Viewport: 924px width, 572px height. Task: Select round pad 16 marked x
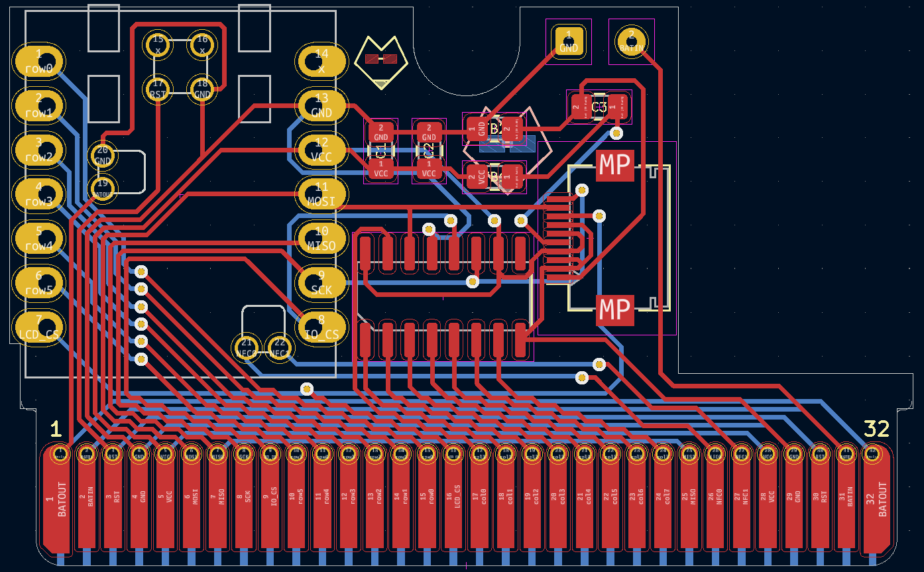202,44
